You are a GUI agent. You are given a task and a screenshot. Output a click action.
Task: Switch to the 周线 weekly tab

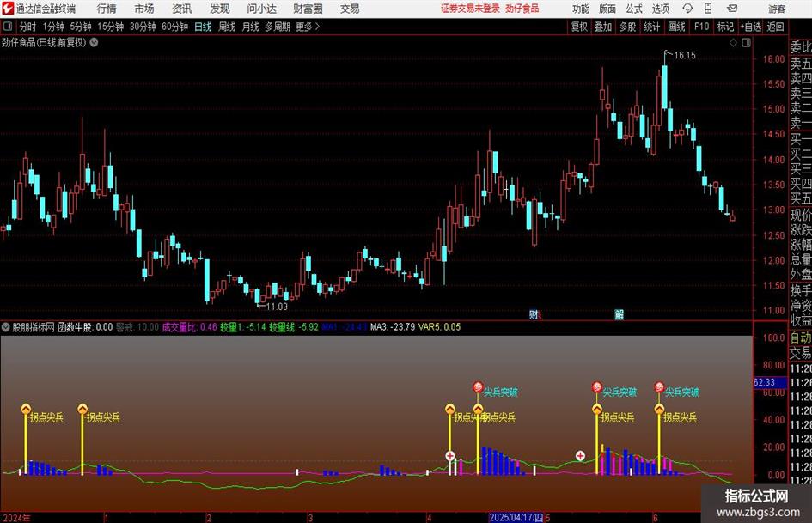227,27
